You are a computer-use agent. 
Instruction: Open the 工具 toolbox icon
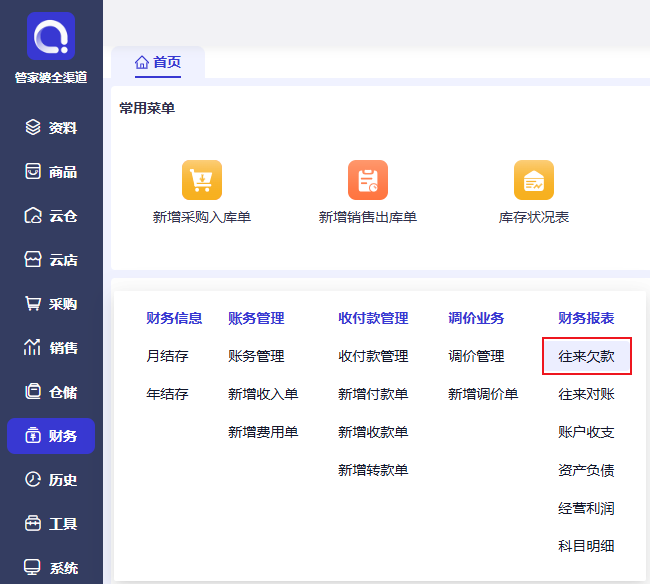click(33, 523)
